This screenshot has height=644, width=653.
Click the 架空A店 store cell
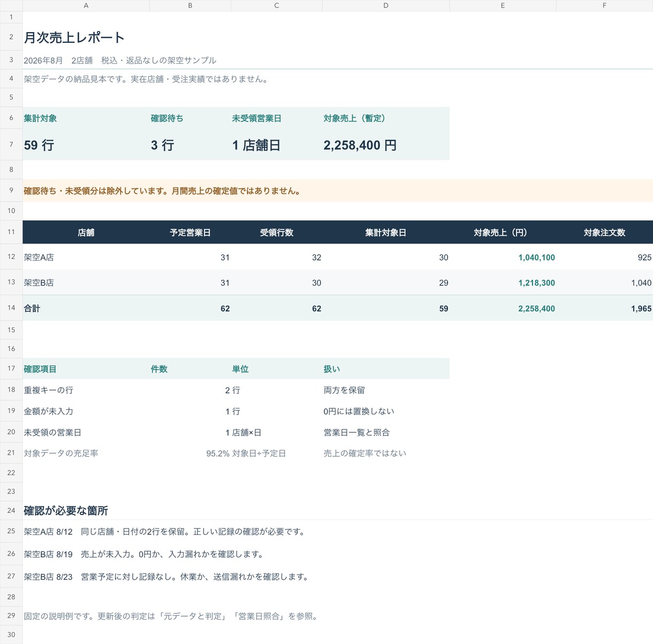click(x=86, y=257)
